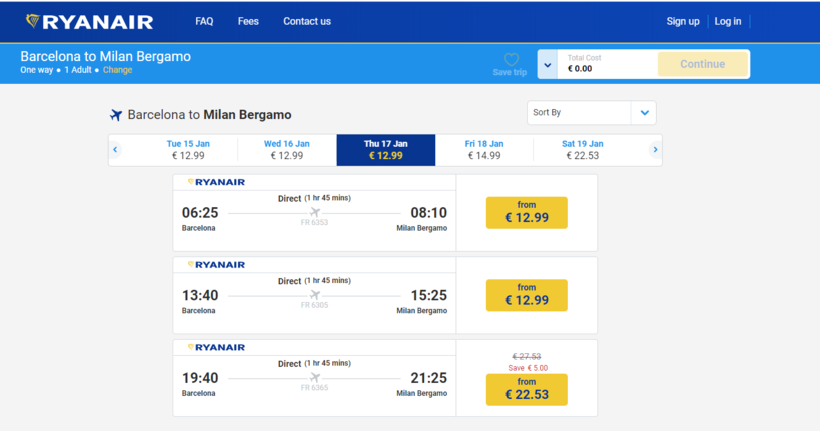The height and width of the screenshot is (431, 820).
Task: Open the Fees page
Action: (248, 21)
